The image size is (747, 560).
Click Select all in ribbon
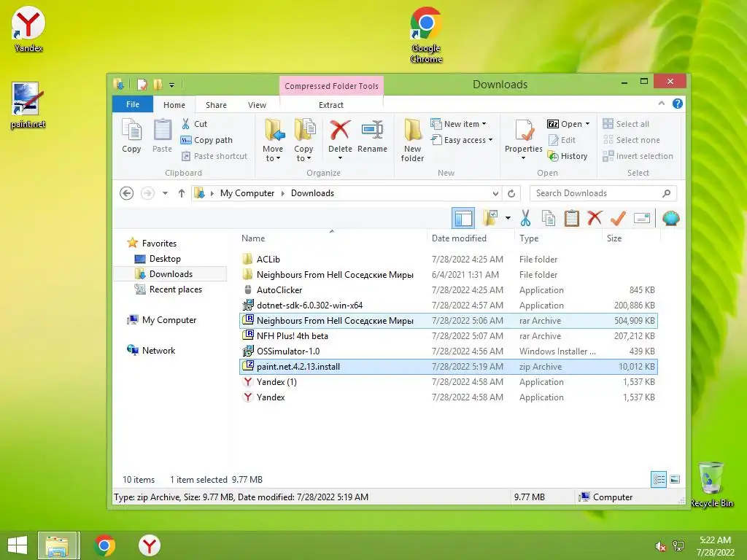pyautogui.click(x=625, y=124)
